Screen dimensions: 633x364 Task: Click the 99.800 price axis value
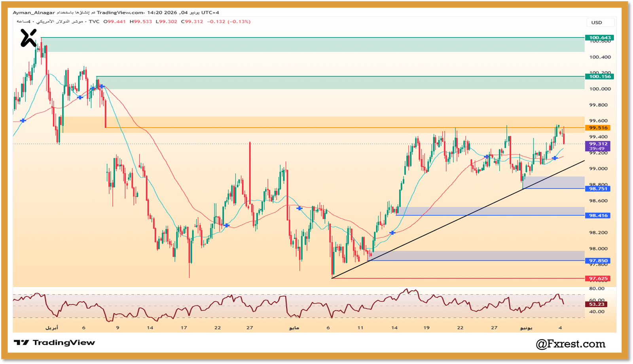[x=598, y=105]
